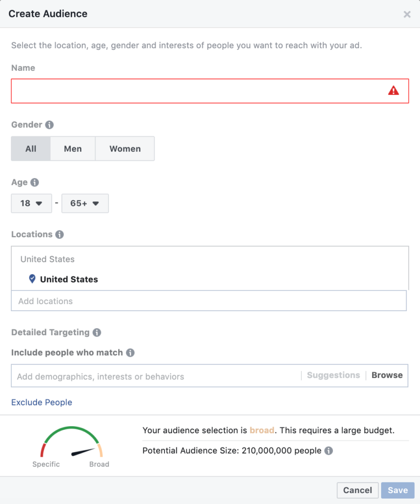Select the Women gender option
Viewport: 420px width, 504px height.
pos(125,149)
